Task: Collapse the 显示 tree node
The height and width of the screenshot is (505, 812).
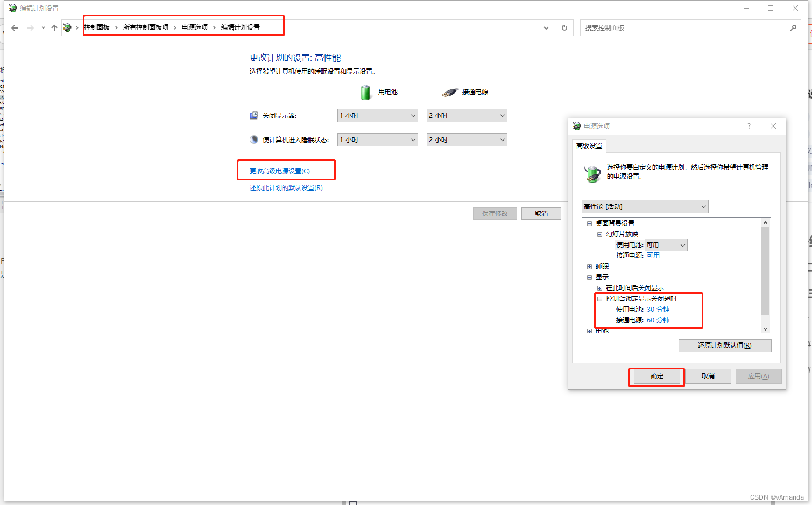Action: 589,277
